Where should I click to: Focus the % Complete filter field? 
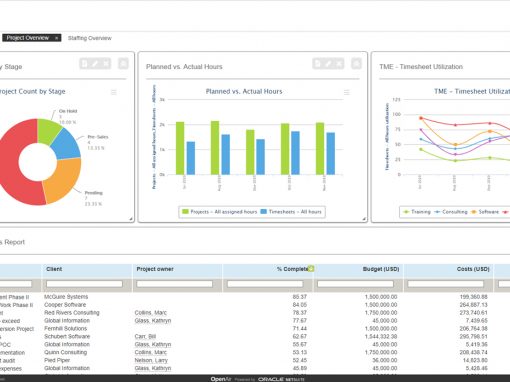[265, 284]
